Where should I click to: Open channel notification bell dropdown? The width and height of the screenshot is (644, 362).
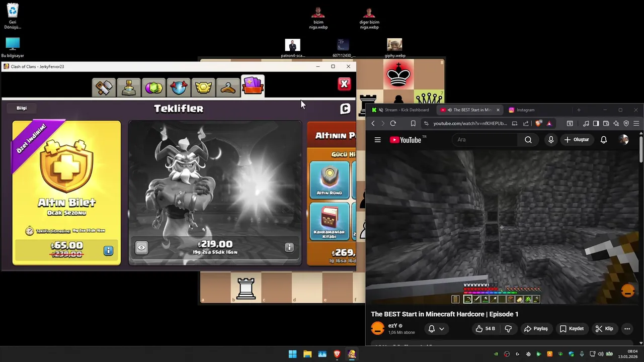[436, 329]
